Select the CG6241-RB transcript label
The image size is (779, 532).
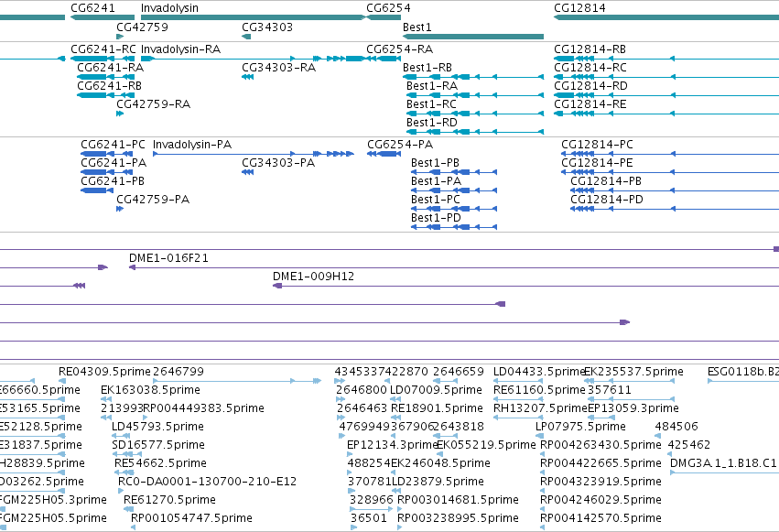(x=109, y=85)
